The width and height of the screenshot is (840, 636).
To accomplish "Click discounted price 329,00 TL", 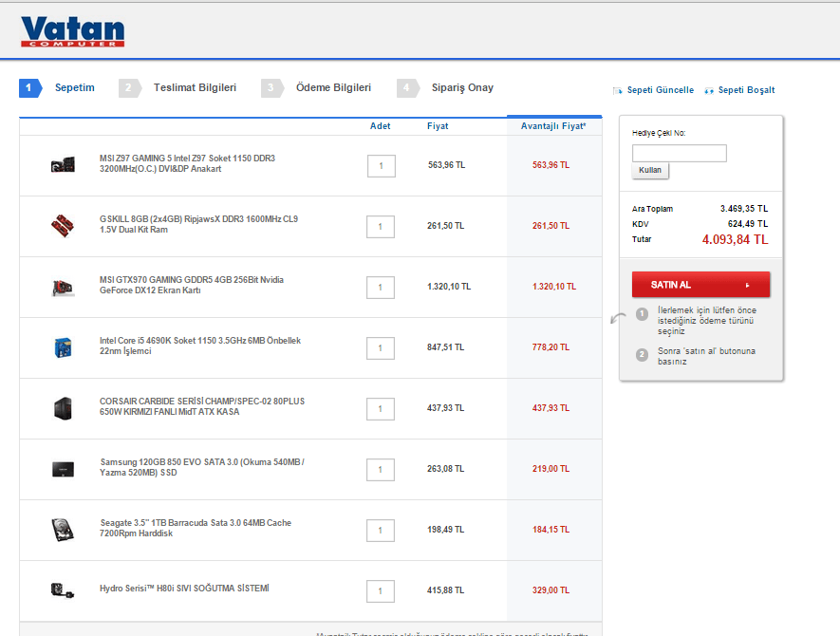I will tap(551, 589).
